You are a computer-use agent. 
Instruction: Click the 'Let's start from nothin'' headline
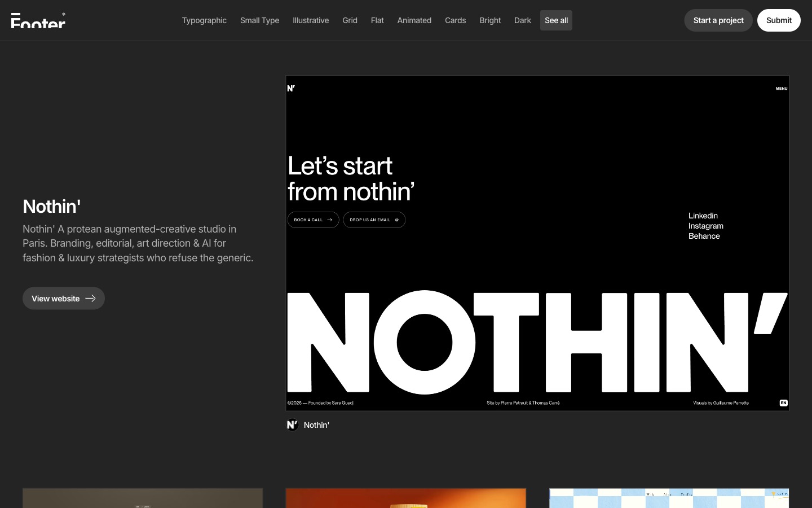pyautogui.click(x=351, y=179)
